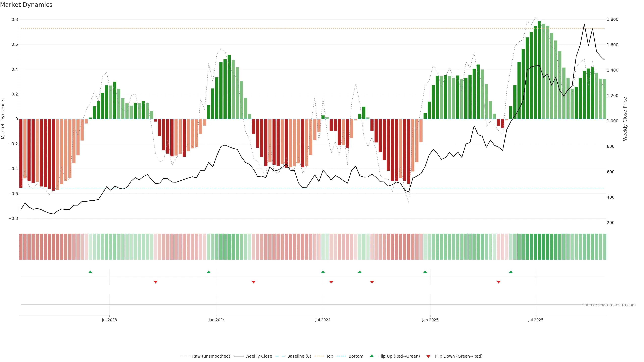Click the Flip Down triangle after Jan 2024

point(254,282)
